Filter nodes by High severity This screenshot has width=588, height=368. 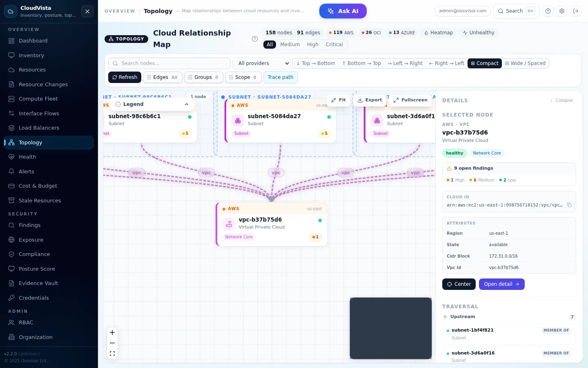(313, 45)
